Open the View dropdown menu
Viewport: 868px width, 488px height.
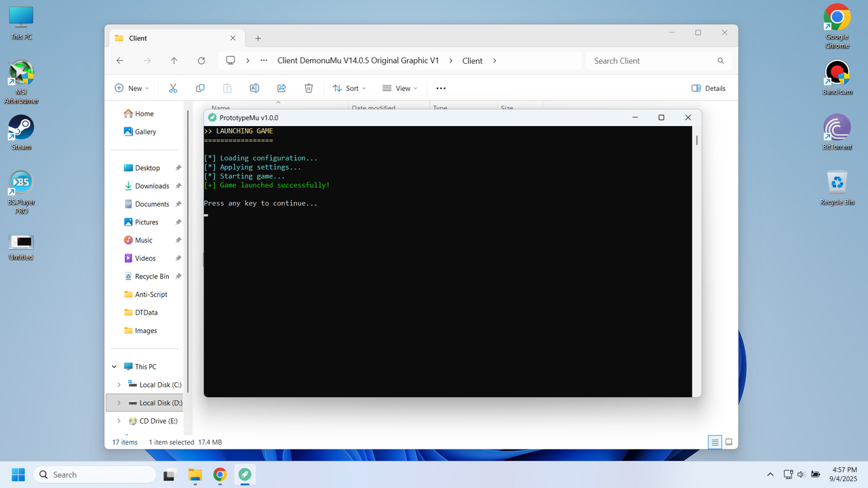tap(399, 88)
